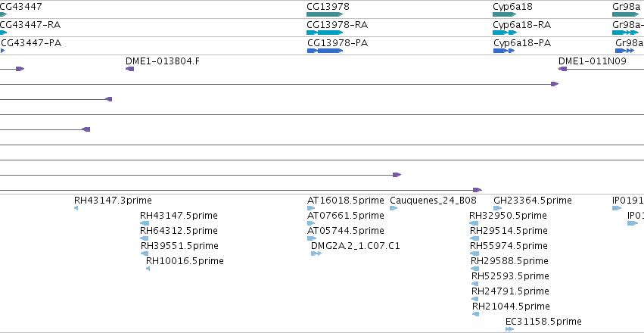Viewport: 644px width, 333px height.
Task: Click the CG43447-RA transcript label
Action: coord(30,25)
